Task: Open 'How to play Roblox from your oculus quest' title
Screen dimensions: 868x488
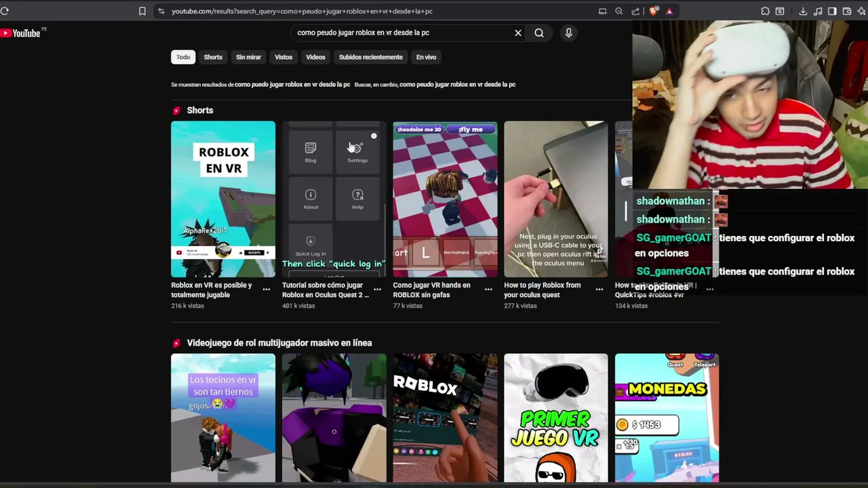Action: pos(542,290)
